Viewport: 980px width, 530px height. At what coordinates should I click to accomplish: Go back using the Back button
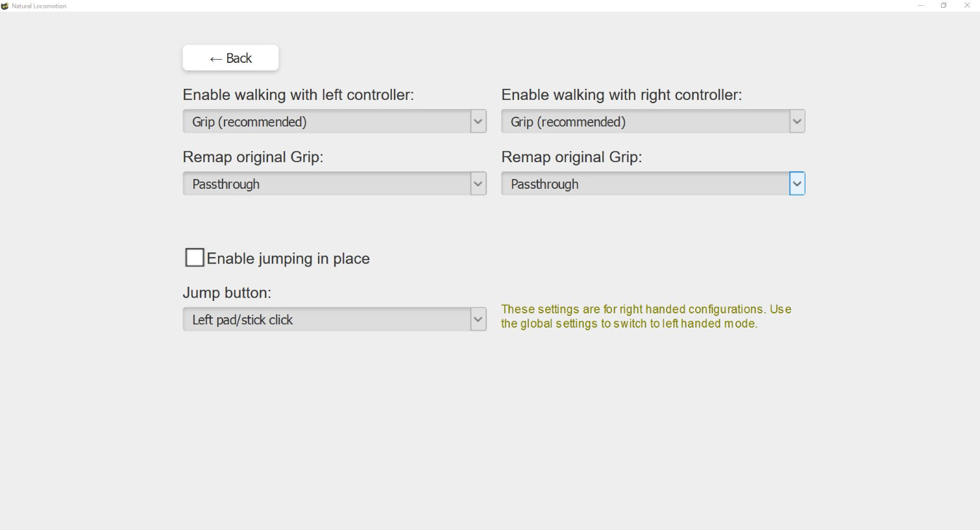pyautogui.click(x=230, y=58)
